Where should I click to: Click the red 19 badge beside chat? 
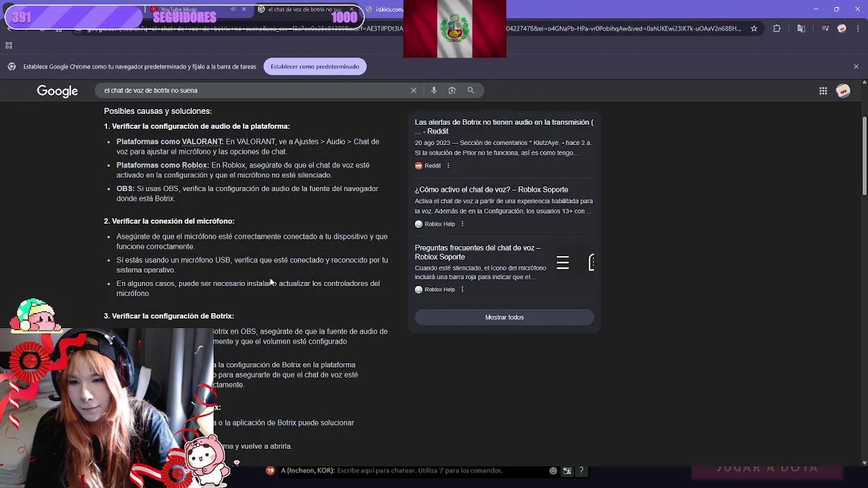[271, 470]
